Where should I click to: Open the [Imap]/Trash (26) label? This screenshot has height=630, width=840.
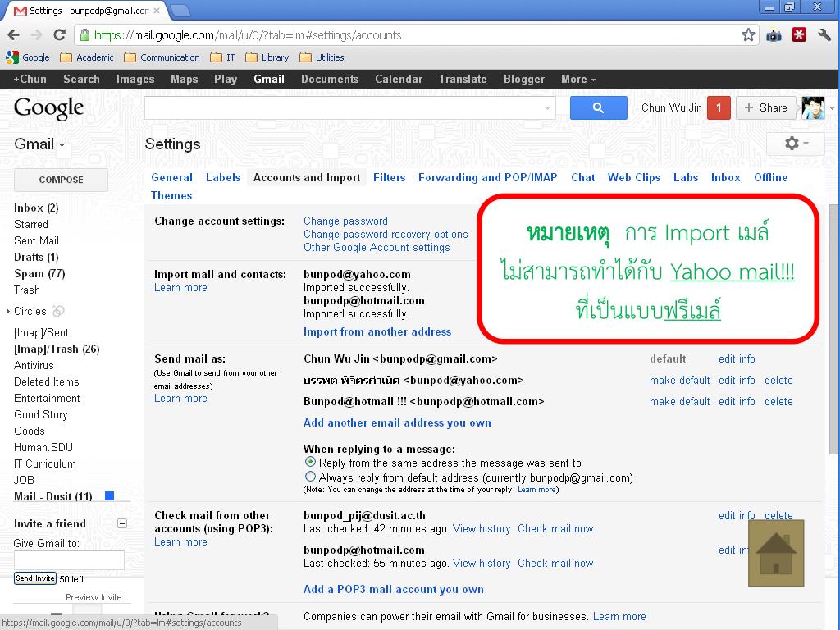pyautogui.click(x=57, y=349)
